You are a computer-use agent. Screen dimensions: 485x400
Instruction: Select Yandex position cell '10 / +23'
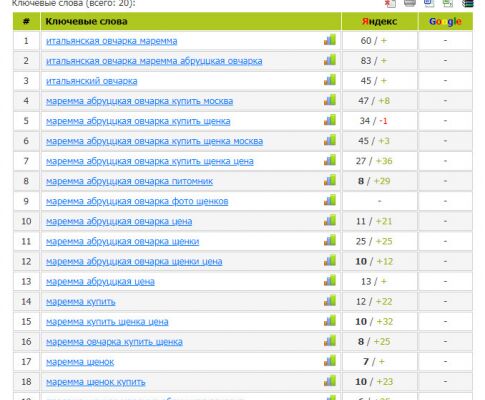[x=380, y=381]
